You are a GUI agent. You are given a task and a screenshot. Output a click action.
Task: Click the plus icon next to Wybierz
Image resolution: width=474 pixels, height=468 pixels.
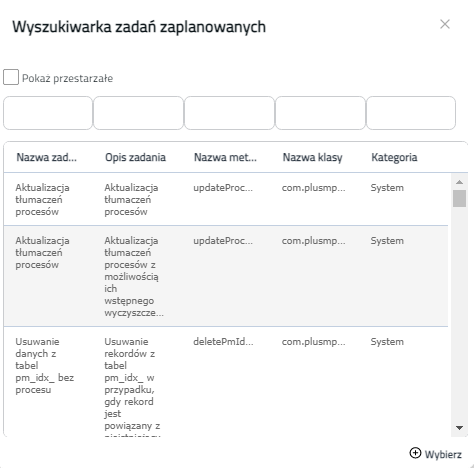pos(415,453)
